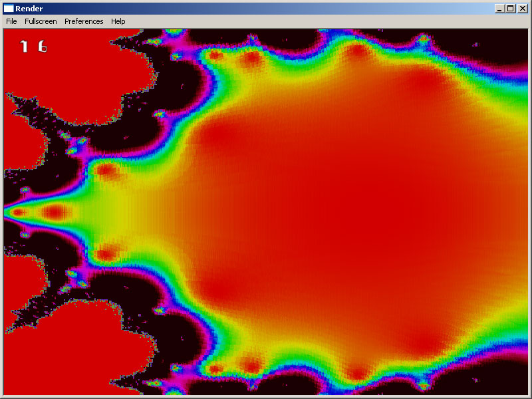Close the Render window

click(523, 9)
